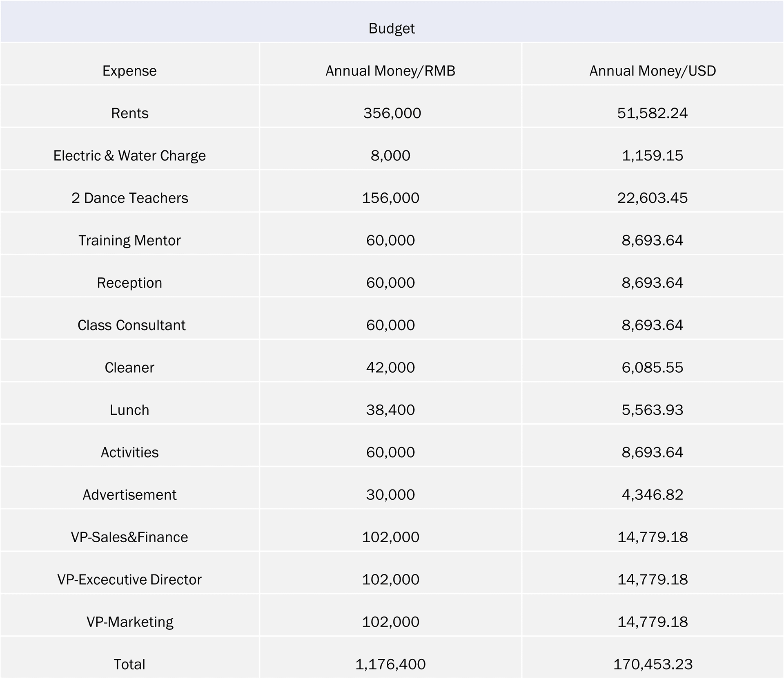The height and width of the screenshot is (682, 784).
Task: Select Advertisement USD value 4,346.82
Action: pyautogui.click(x=653, y=495)
